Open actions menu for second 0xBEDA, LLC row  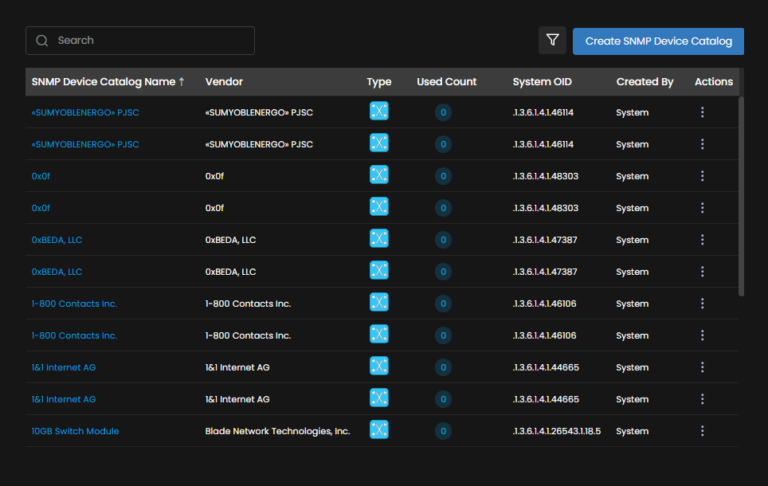(x=702, y=271)
